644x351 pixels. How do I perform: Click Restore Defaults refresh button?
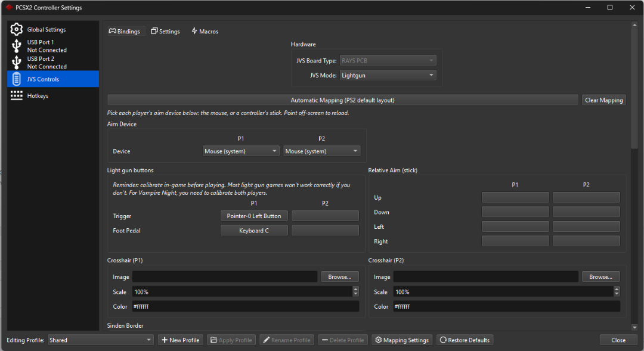tap(465, 340)
